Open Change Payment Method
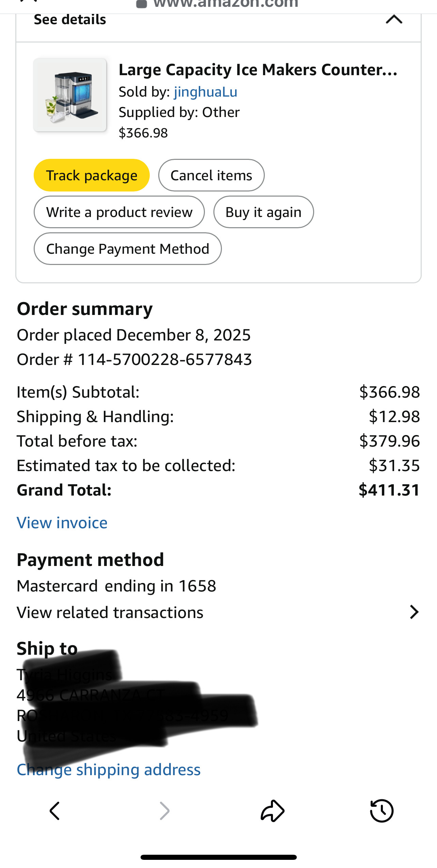 click(x=128, y=249)
